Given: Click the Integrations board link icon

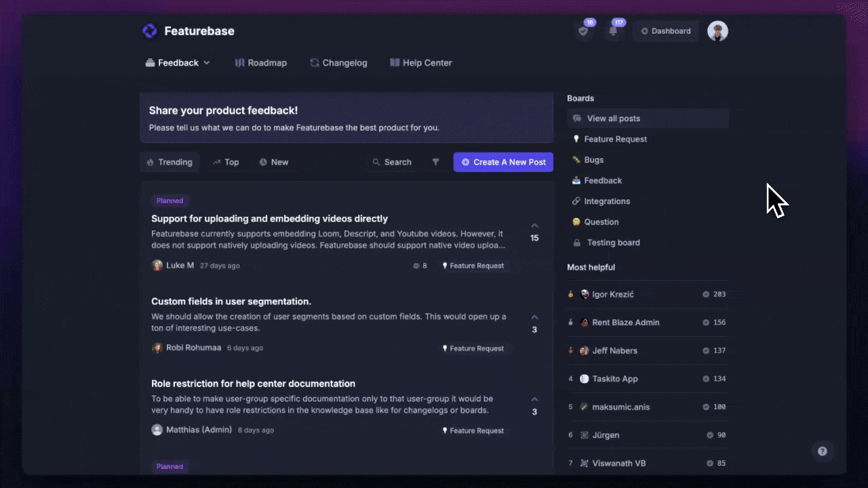Looking at the screenshot, I should 576,201.
